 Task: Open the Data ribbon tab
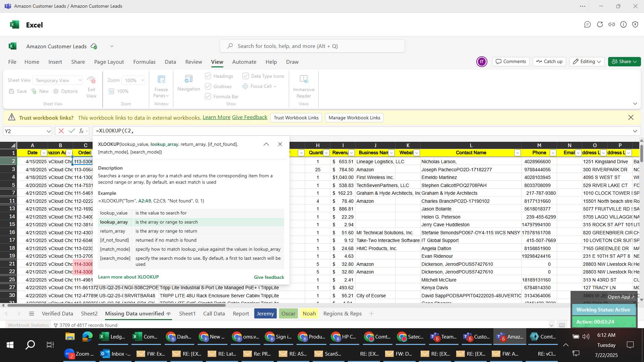tap(170, 62)
